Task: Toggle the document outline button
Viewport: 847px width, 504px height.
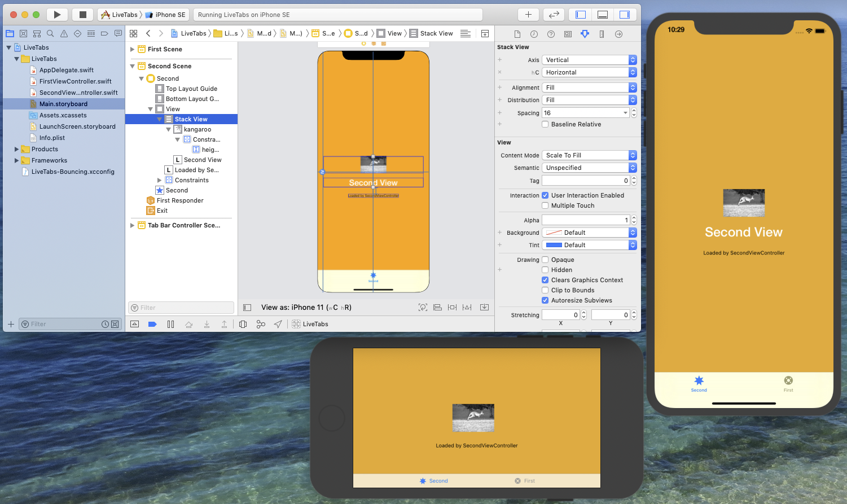Action: point(247,308)
